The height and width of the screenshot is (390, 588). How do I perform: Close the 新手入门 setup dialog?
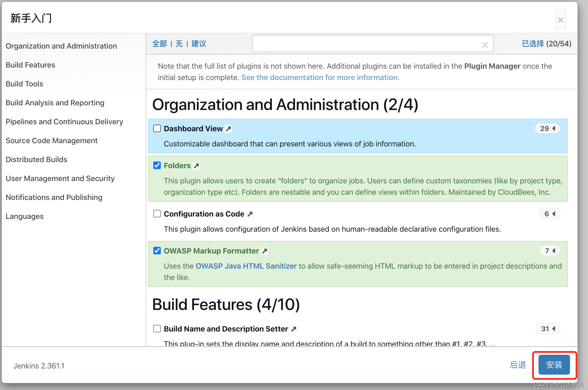560,20
